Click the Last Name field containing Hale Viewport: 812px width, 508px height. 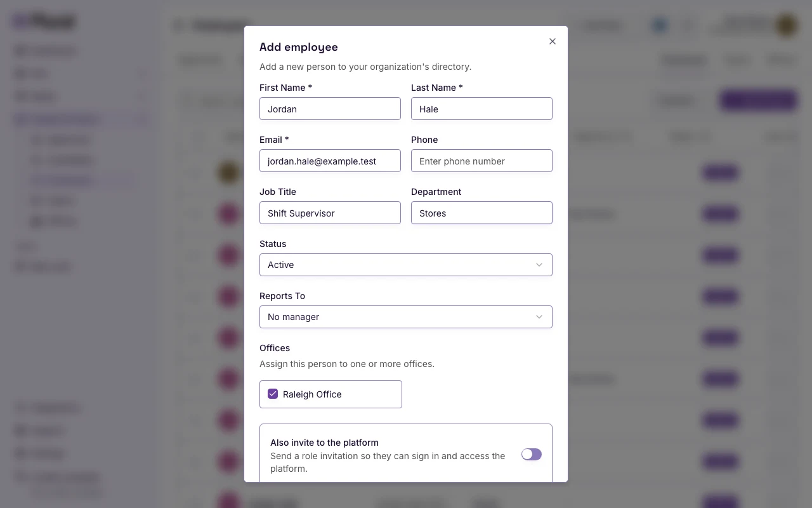[x=481, y=109]
